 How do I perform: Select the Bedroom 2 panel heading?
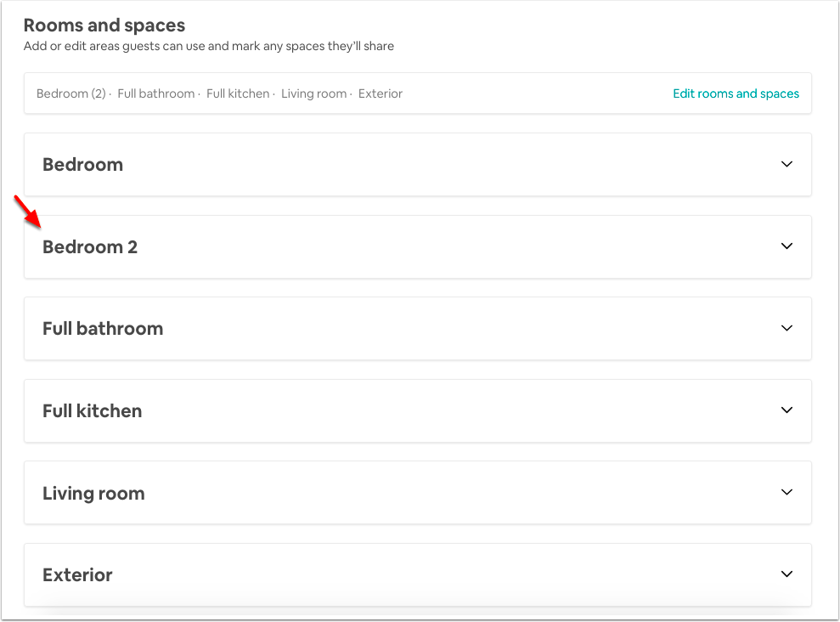pyautogui.click(x=90, y=247)
